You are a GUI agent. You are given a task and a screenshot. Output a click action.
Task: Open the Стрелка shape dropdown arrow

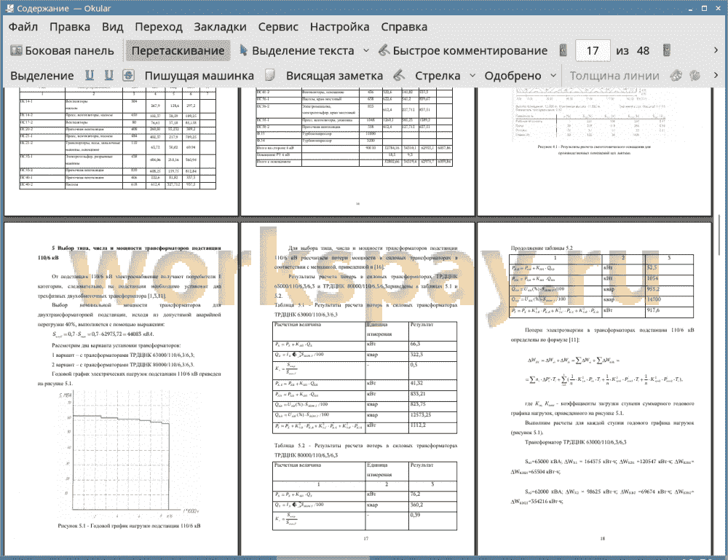coord(472,76)
